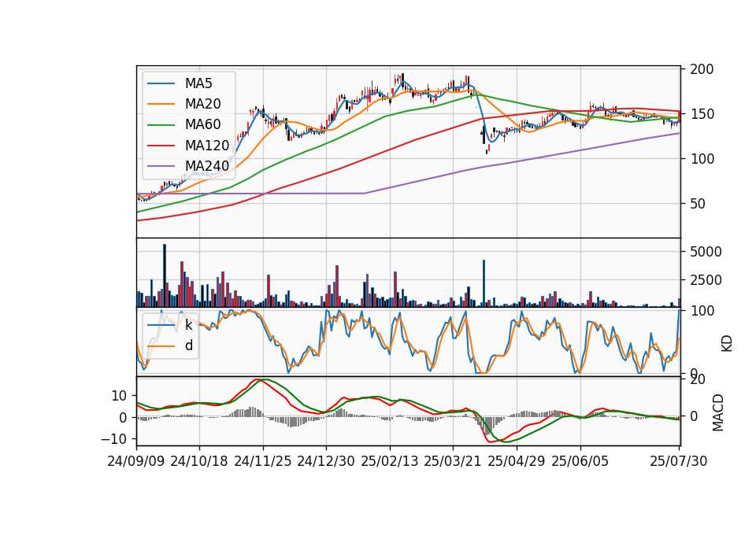The width and height of the screenshot is (756, 543).
Task: Click the 25/06/05 date label
Action: coord(580,461)
